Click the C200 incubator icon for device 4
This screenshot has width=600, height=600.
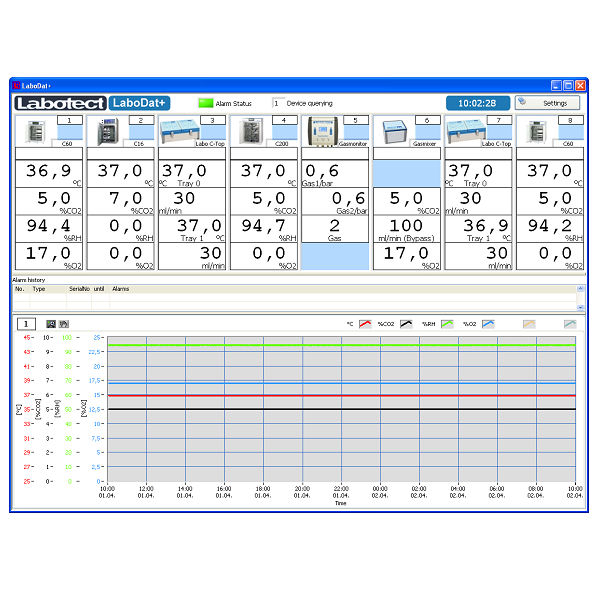click(x=248, y=130)
